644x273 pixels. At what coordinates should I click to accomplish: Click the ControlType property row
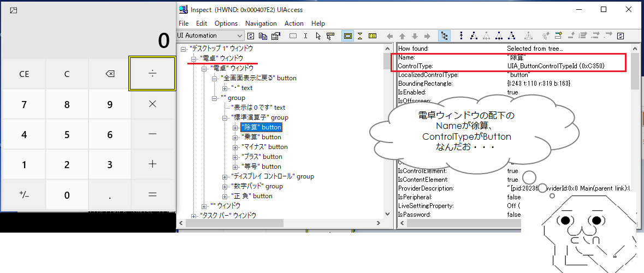(513, 66)
